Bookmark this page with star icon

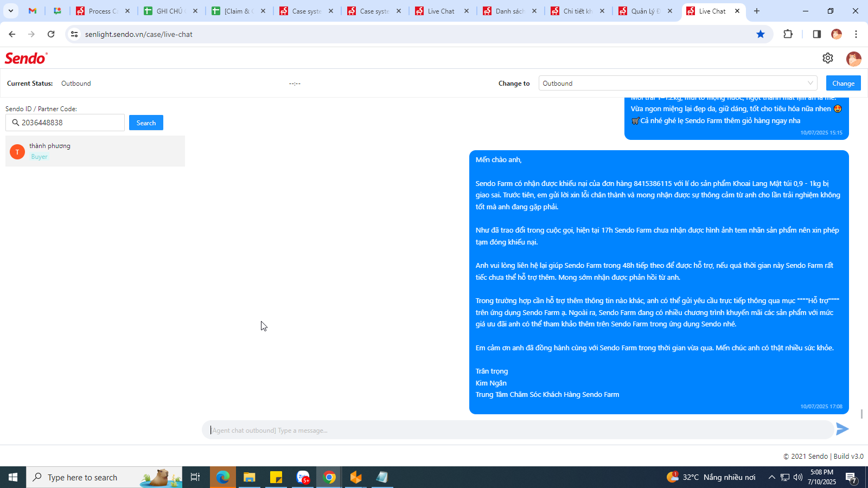pyautogui.click(x=761, y=34)
